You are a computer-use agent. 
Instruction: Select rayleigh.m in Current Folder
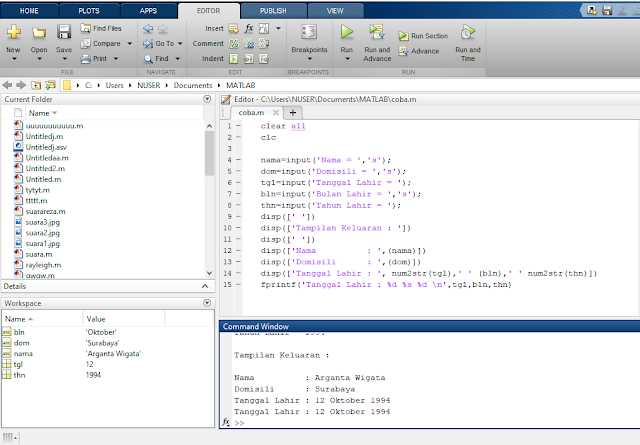43,265
